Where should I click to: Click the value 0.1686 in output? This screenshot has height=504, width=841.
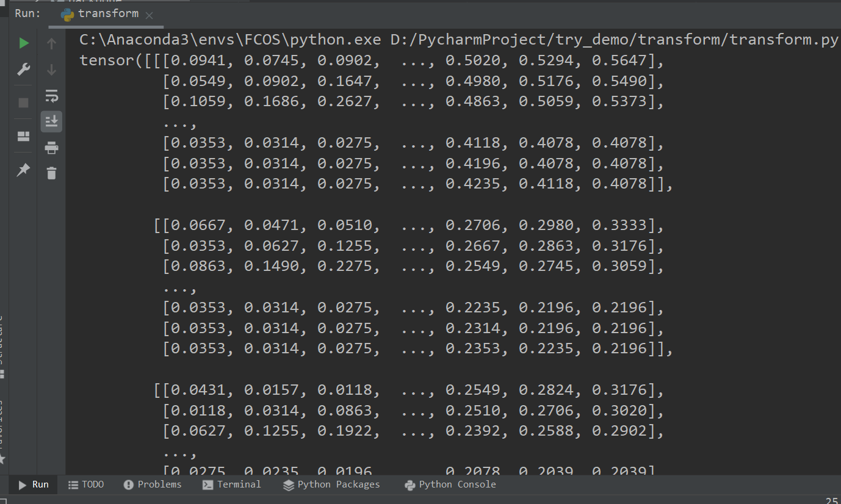272,102
